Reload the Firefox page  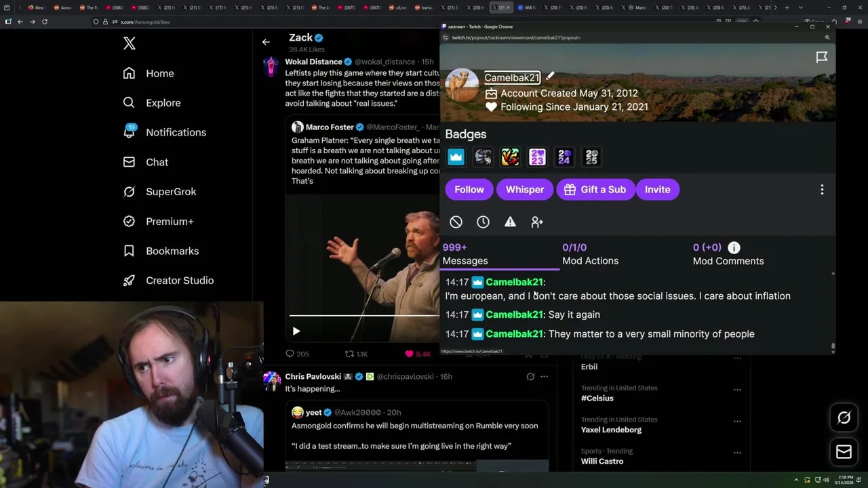click(x=45, y=22)
